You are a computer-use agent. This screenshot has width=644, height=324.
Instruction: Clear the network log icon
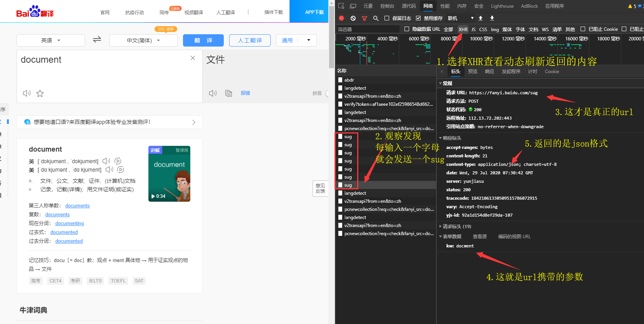(x=353, y=18)
